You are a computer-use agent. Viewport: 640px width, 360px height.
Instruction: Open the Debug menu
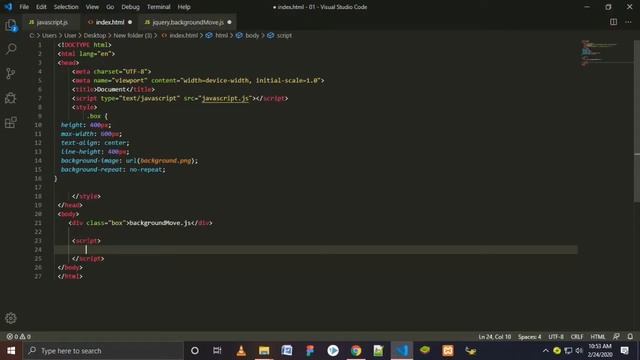tap(130, 7)
